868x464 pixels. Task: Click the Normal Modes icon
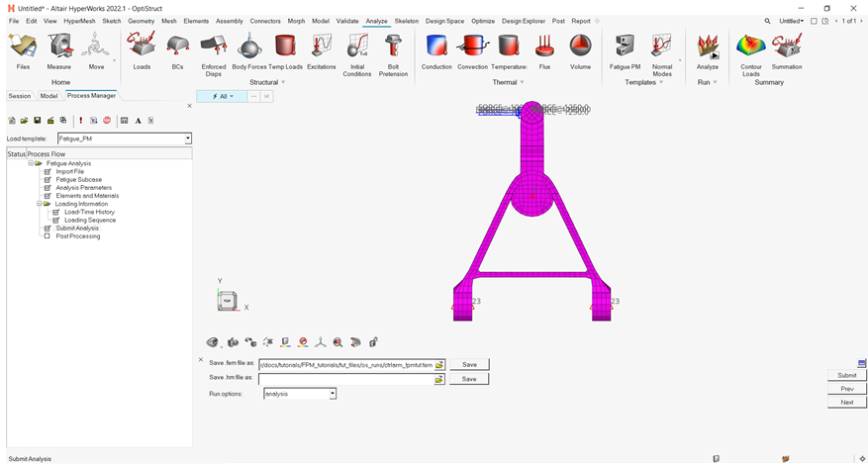pyautogui.click(x=662, y=46)
